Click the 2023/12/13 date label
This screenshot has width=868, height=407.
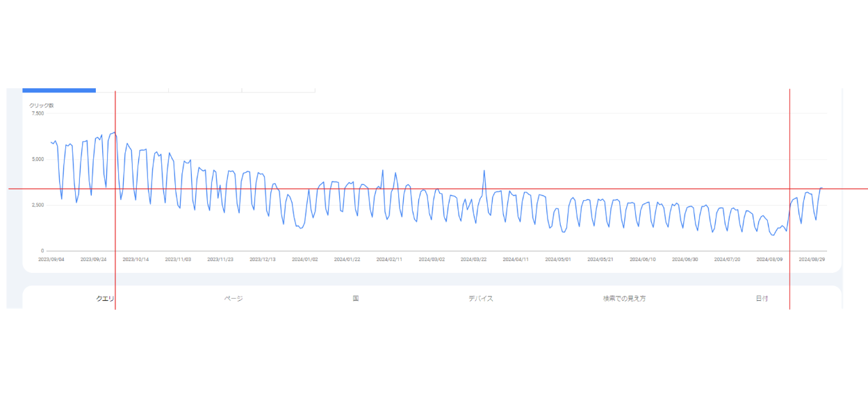click(263, 259)
